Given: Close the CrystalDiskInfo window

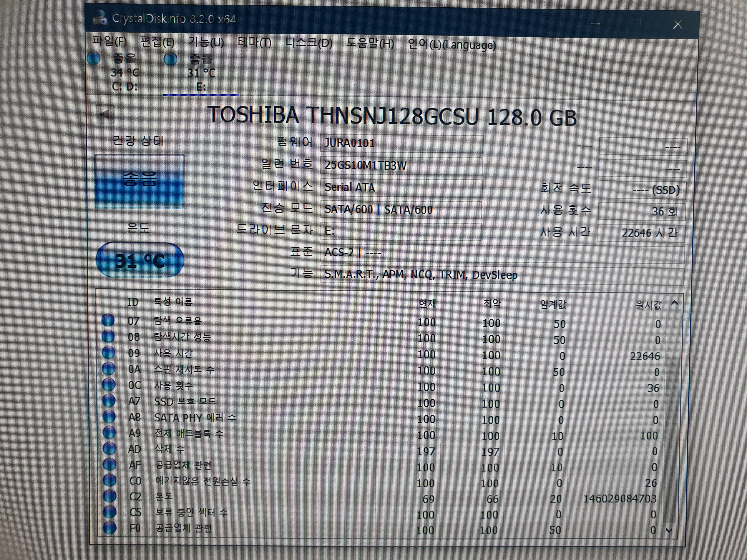Looking at the screenshot, I should (678, 24).
